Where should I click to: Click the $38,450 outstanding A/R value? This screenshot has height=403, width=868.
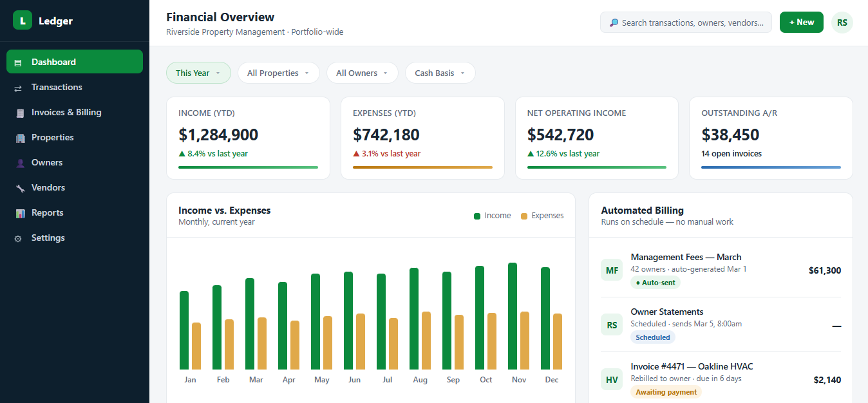pyautogui.click(x=730, y=135)
